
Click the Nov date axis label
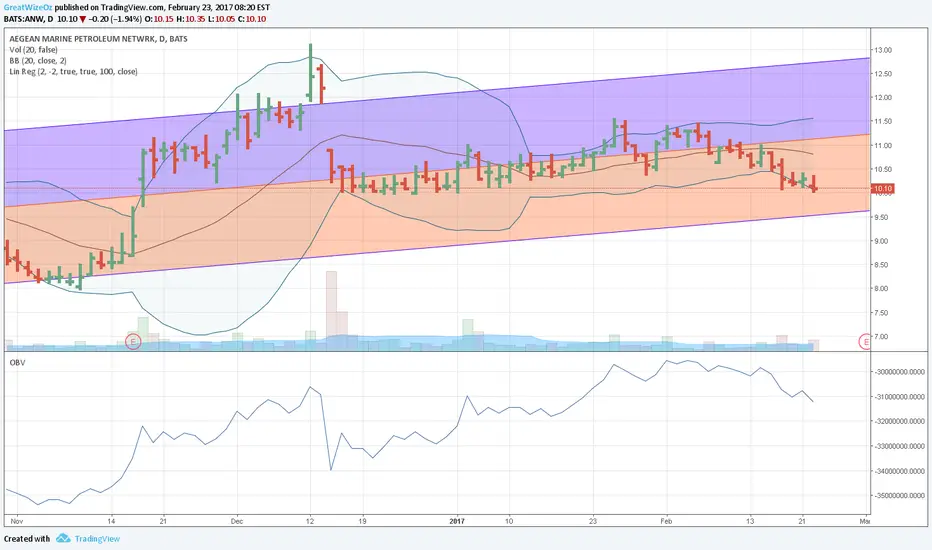point(17,521)
